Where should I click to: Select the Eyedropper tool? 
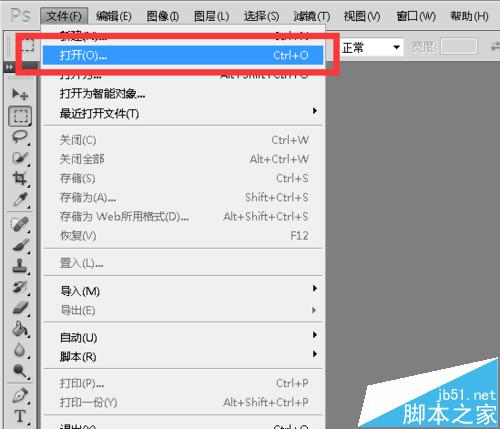point(20,199)
